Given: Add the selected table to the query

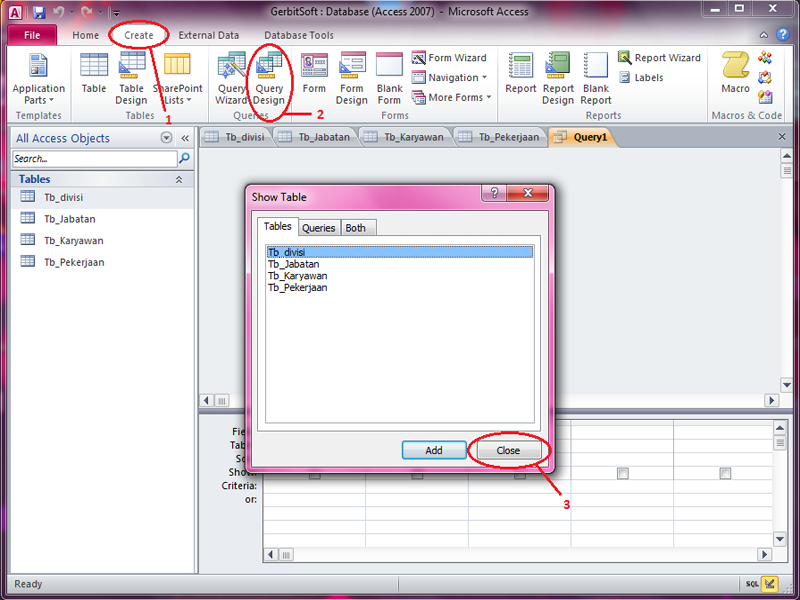Looking at the screenshot, I should coord(434,450).
